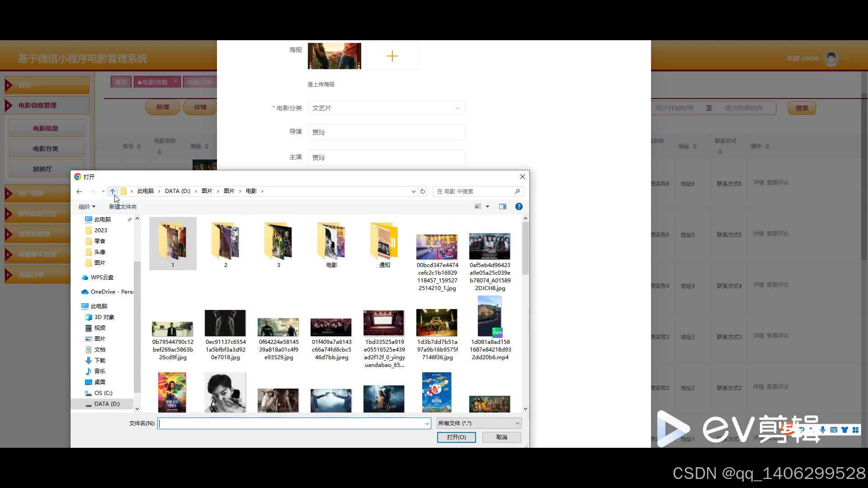
Task: Open the file dialog help icon
Action: click(519, 206)
